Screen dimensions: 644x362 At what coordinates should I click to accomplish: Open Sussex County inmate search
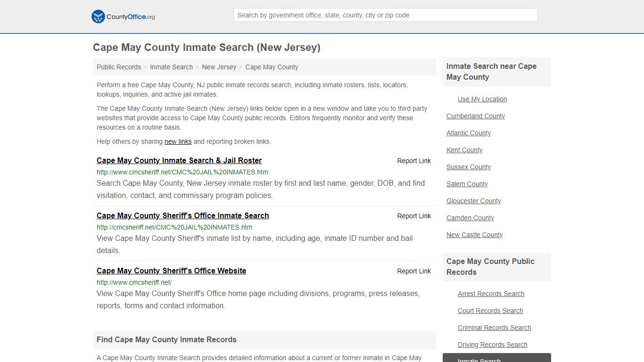coord(469,167)
